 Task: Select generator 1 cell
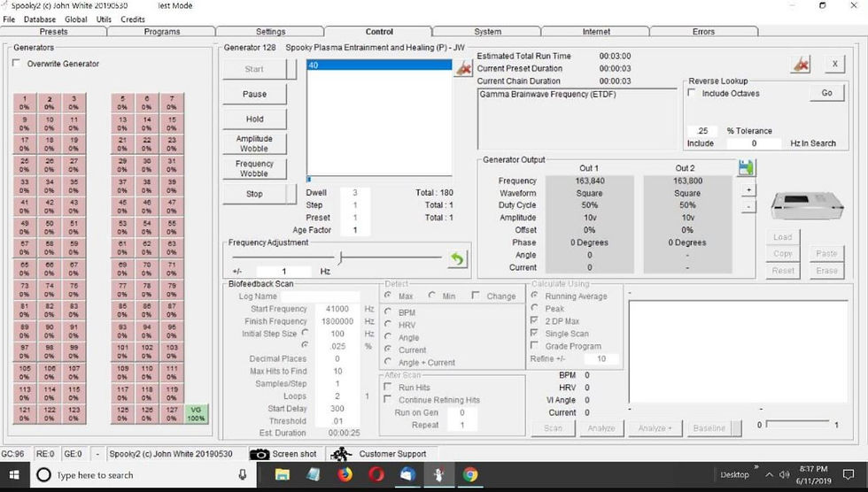pyautogui.click(x=25, y=103)
